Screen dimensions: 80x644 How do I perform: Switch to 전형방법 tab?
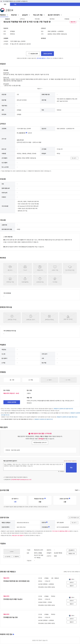(x=67, y=19)
